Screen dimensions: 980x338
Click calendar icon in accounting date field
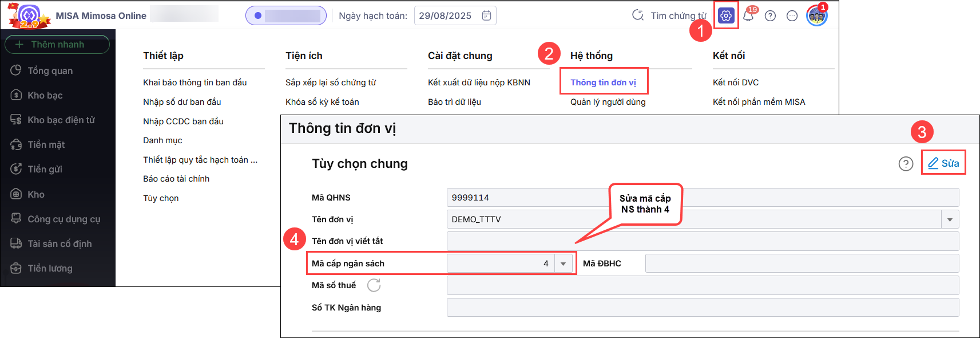tap(486, 15)
